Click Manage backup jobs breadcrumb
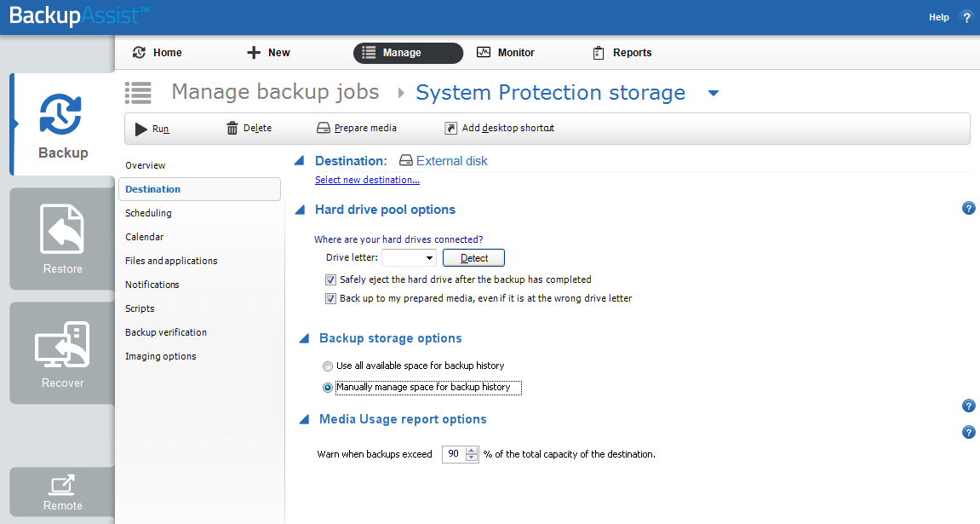Screen dimensions: 980x524 276,92
